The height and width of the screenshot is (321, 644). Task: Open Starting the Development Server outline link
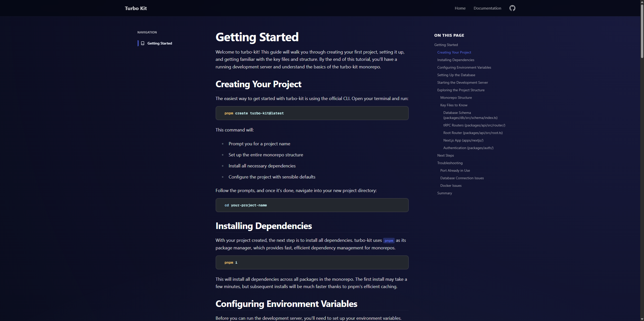(x=462, y=82)
